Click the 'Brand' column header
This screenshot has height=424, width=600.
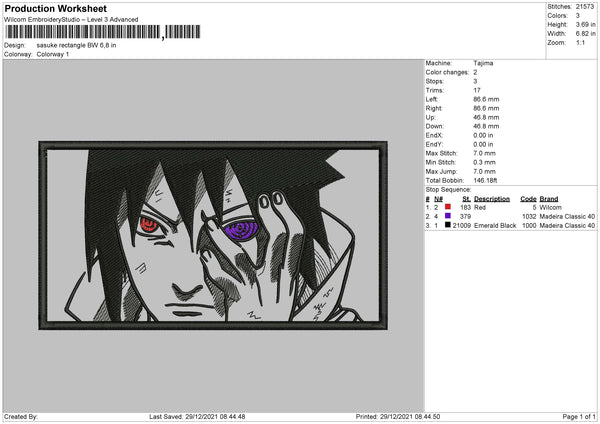(x=549, y=199)
